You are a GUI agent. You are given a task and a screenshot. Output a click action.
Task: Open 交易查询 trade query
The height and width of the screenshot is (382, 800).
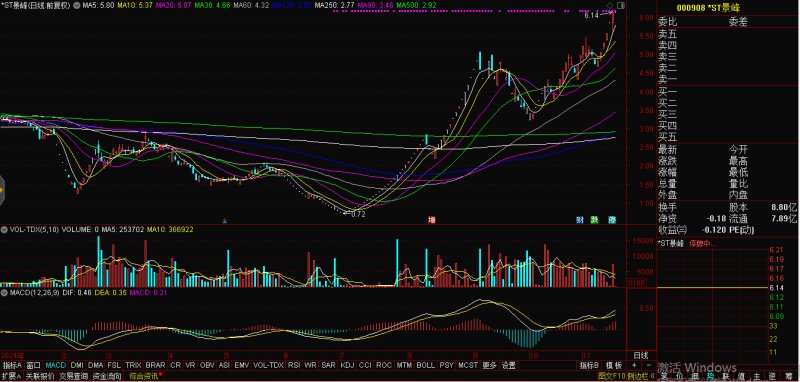click(x=73, y=376)
